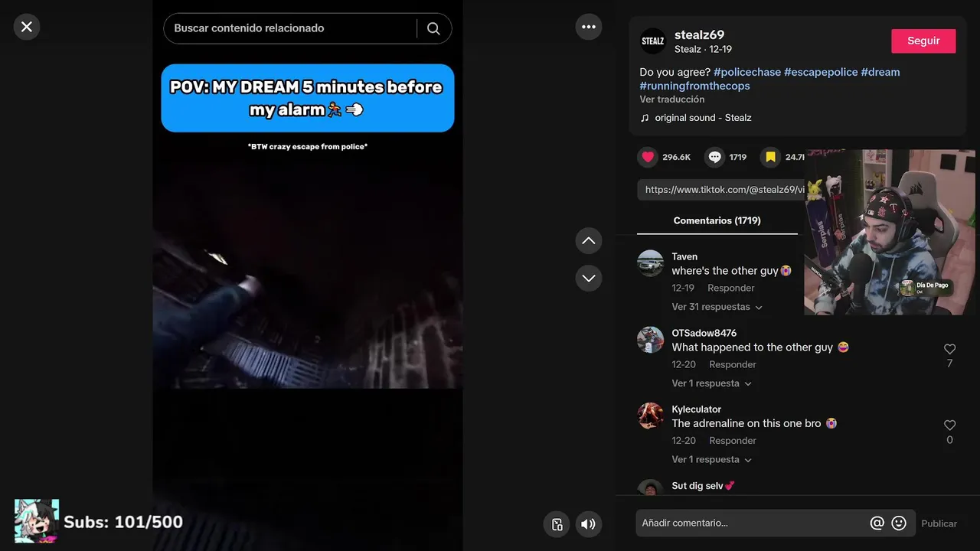Expand Ver 31 respuestas under Taven
This screenshot has width=980, height=551.
pos(717,307)
